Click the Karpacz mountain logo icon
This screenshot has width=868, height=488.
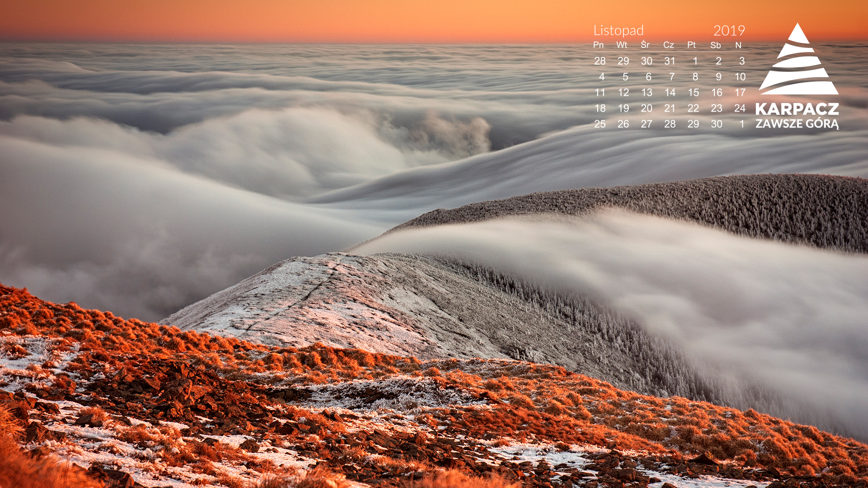coord(798,59)
